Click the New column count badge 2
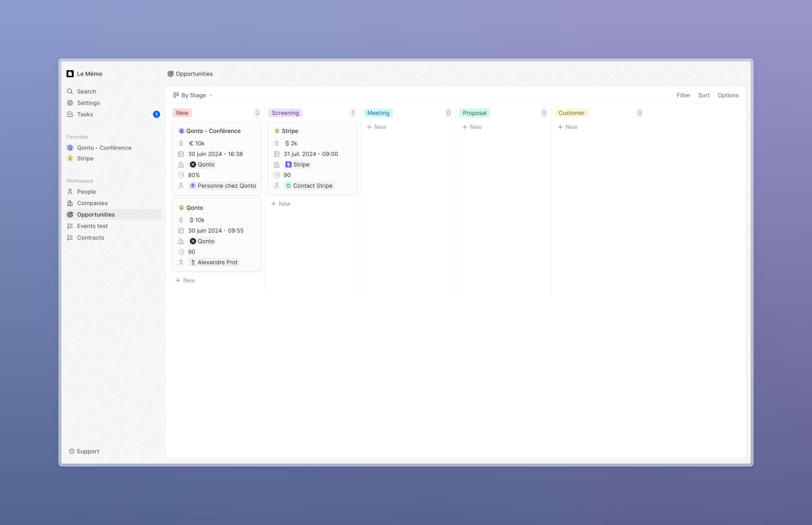The height and width of the screenshot is (525, 812). [x=257, y=113]
